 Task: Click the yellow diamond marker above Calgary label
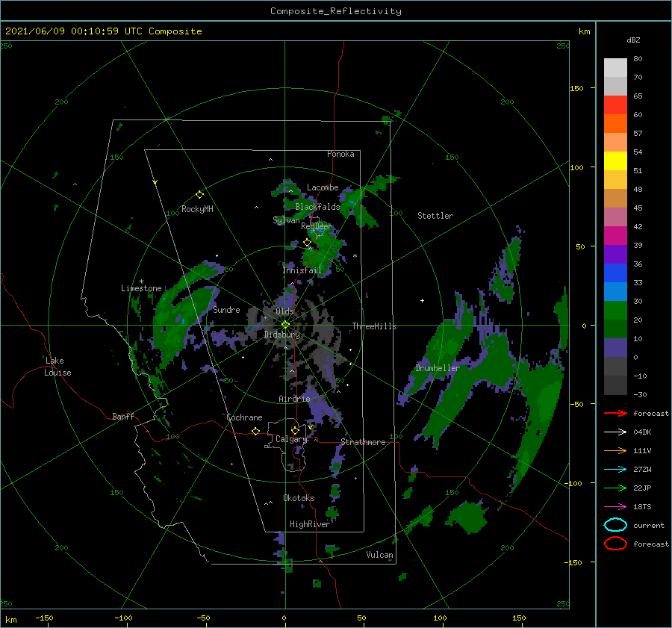295,430
